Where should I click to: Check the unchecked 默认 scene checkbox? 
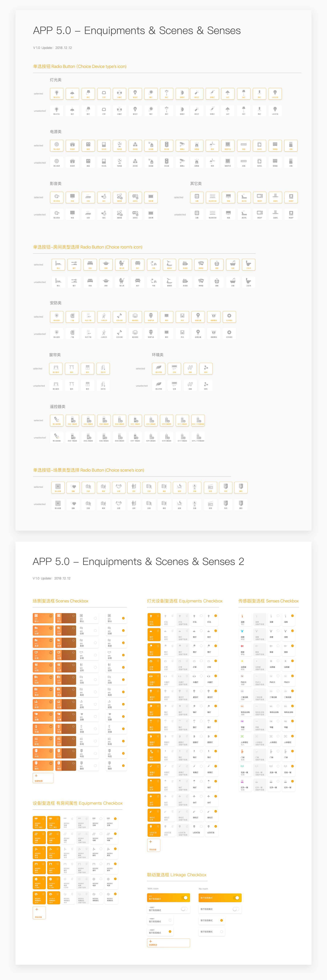[95, 618]
